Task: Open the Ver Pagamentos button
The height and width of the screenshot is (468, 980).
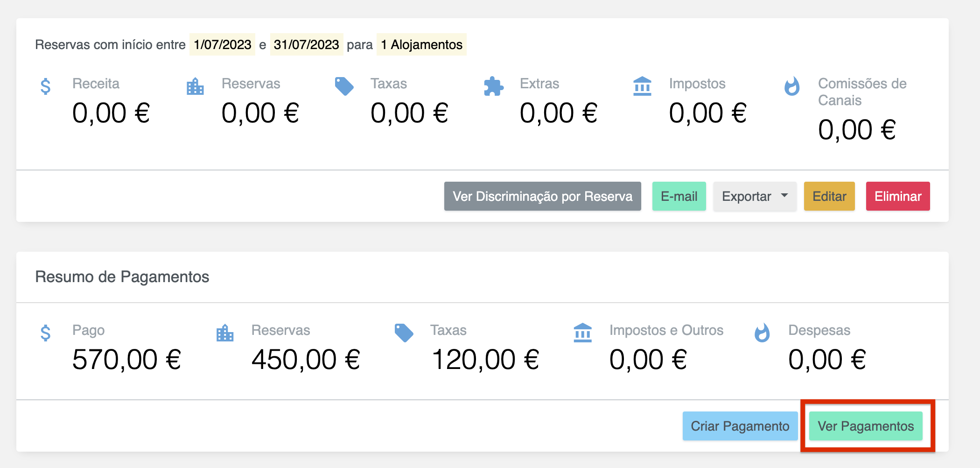Action: coord(866,426)
